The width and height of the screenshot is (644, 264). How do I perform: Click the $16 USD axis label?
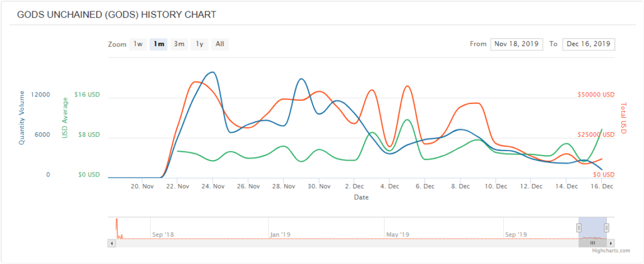click(x=87, y=95)
